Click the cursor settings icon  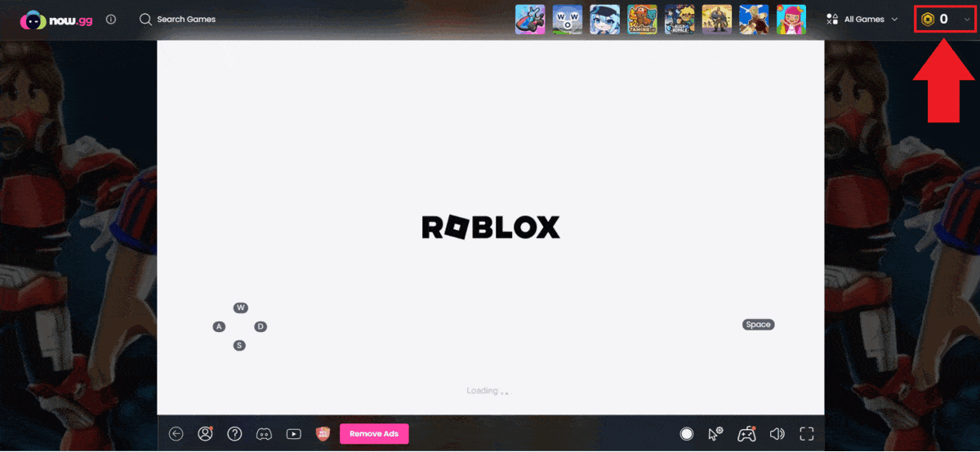click(x=716, y=434)
